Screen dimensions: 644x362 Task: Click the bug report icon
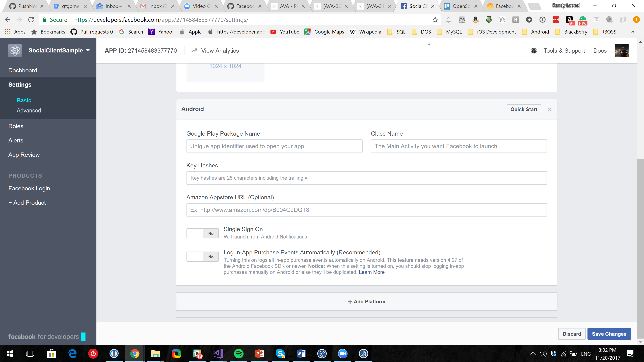click(x=534, y=51)
